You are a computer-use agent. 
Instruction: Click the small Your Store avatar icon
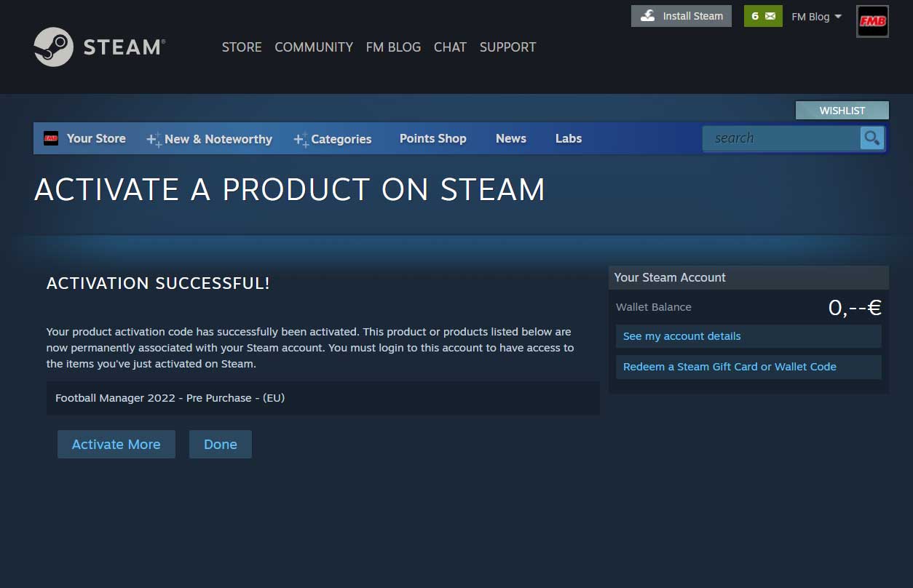click(51, 138)
